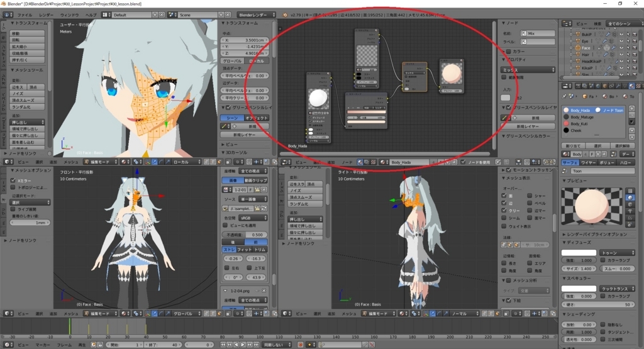Toggle Xミラー checkbox

(x=13, y=180)
